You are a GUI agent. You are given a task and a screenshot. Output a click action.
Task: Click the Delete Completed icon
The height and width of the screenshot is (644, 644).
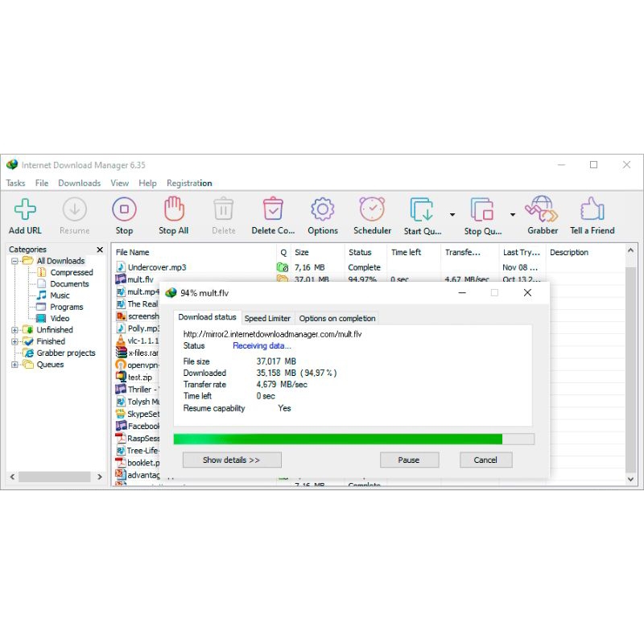[x=273, y=211]
